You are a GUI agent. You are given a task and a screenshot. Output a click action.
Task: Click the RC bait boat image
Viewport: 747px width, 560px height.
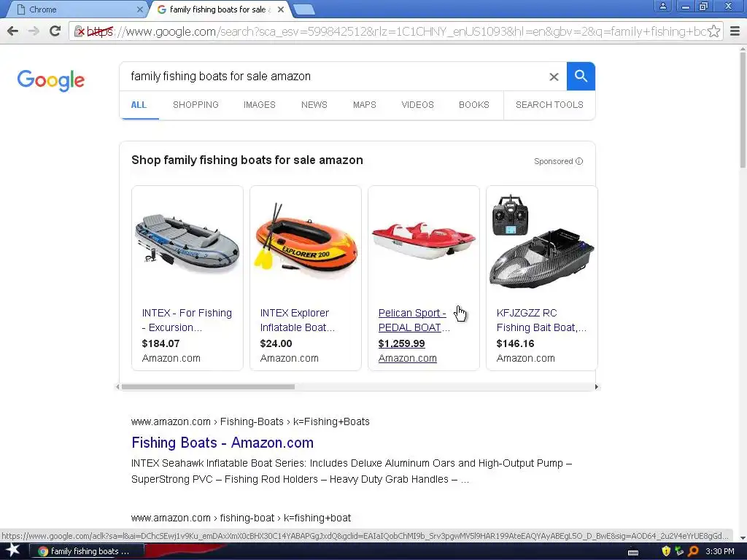pyautogui.click(x=542, y=241)
